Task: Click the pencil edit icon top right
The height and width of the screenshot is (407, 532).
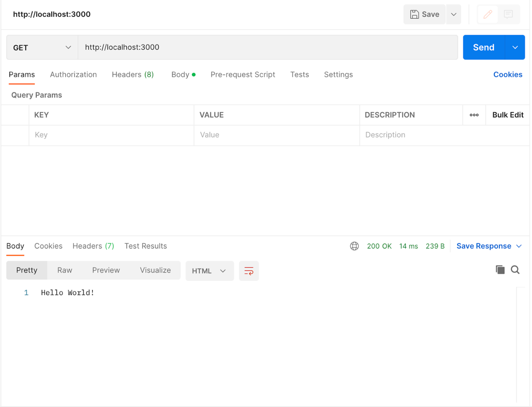Action: coord(488,14)
